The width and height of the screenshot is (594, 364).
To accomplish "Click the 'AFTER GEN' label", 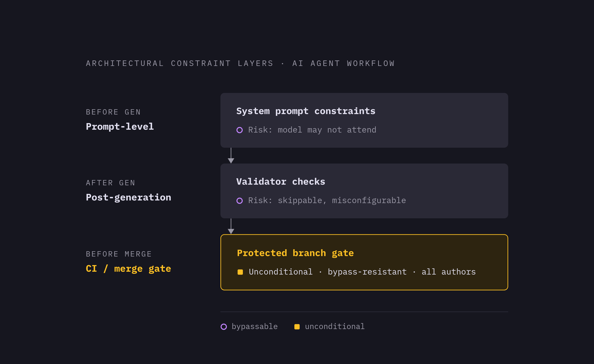I will click(x=111, y=183).
